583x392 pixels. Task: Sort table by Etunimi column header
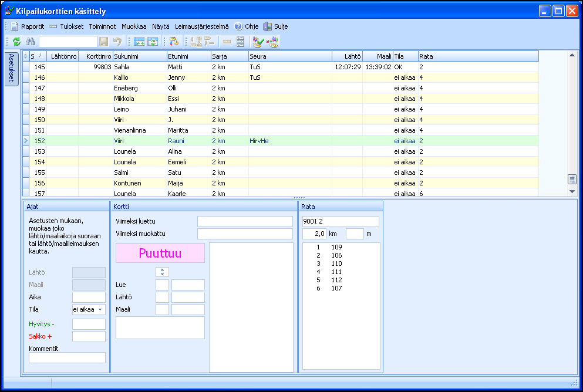click(x=189, y=56)
